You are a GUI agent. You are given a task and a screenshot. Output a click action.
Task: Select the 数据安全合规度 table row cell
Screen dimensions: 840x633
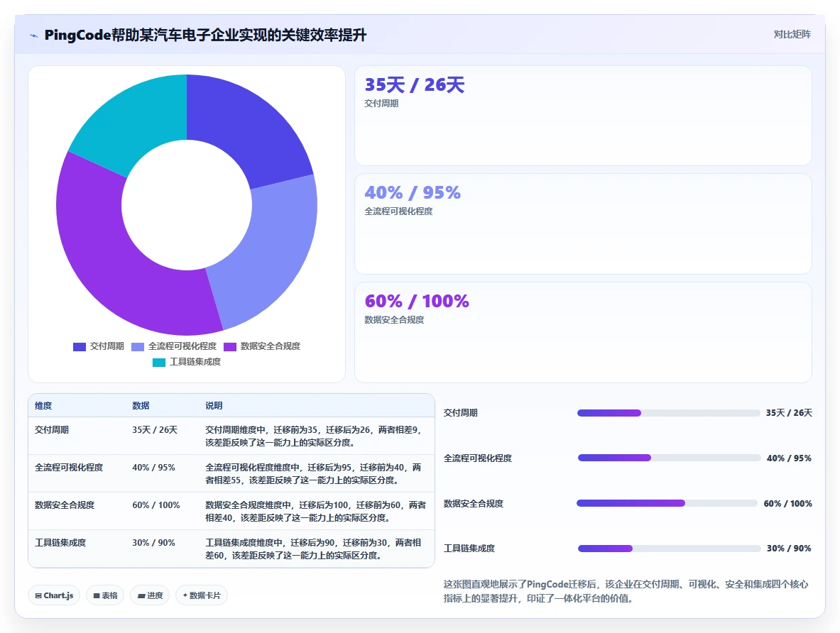coord(65,505)
